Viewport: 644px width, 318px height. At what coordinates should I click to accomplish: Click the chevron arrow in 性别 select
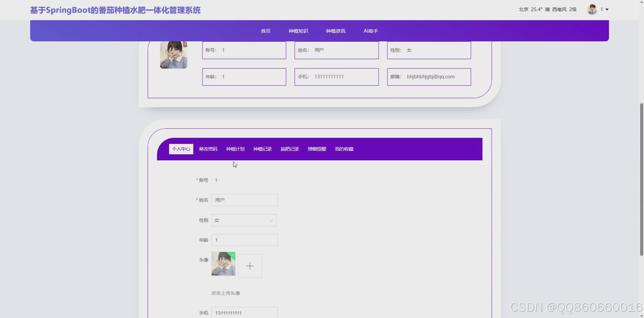(x=271, y=220)
